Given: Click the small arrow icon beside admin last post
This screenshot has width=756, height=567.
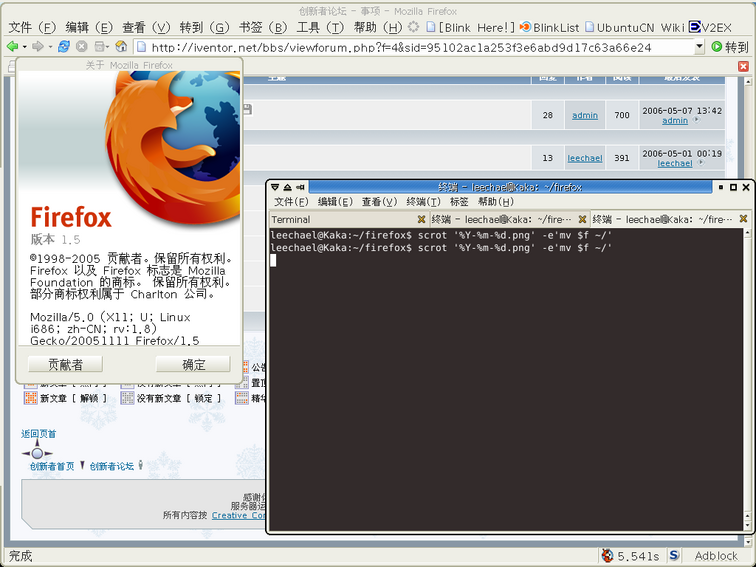Looking at the screenshot, I should pos(696,120).
